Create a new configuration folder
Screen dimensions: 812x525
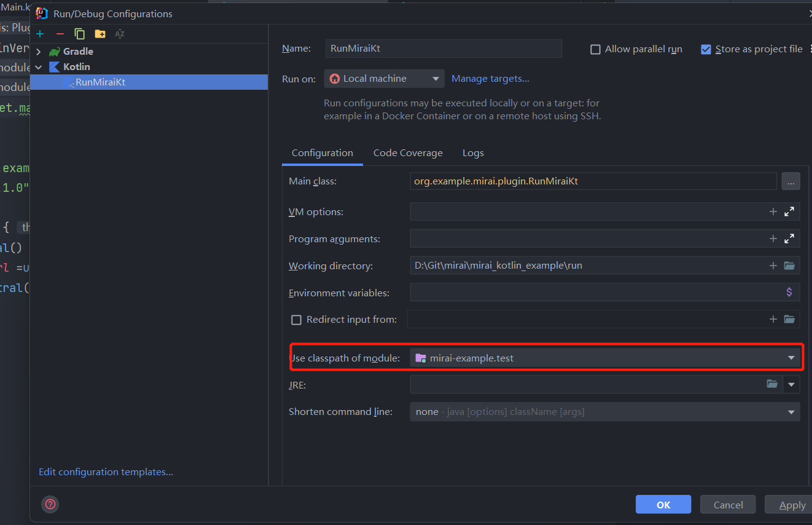(x=100, y=34)
